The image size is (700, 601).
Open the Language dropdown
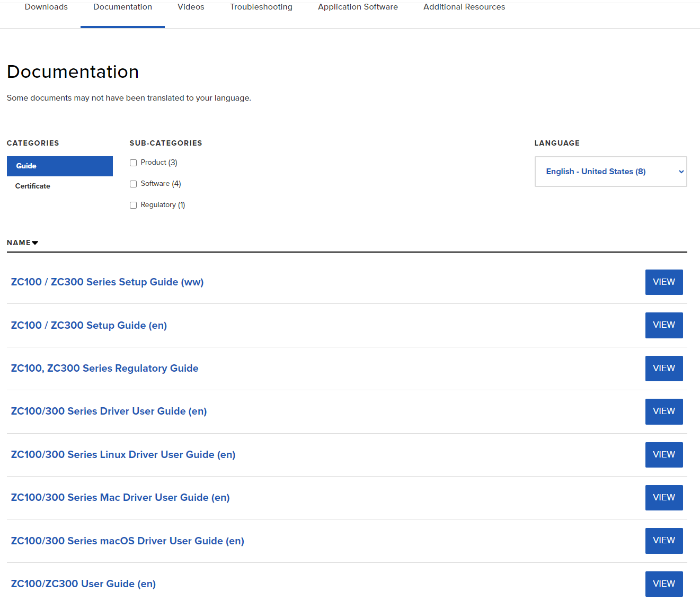[611, 172]
